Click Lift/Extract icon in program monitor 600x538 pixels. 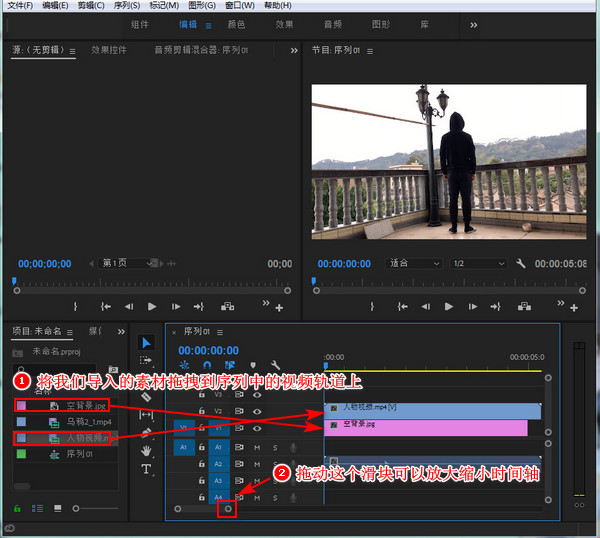coord(524,306)
